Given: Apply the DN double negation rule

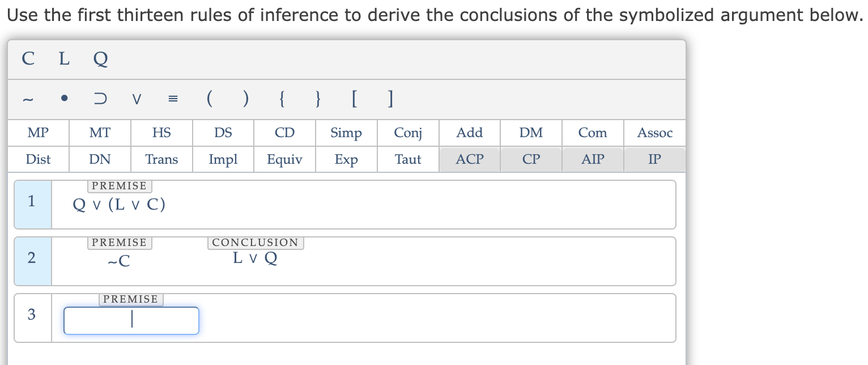Looking at the screenshot, I should (100, 159).
